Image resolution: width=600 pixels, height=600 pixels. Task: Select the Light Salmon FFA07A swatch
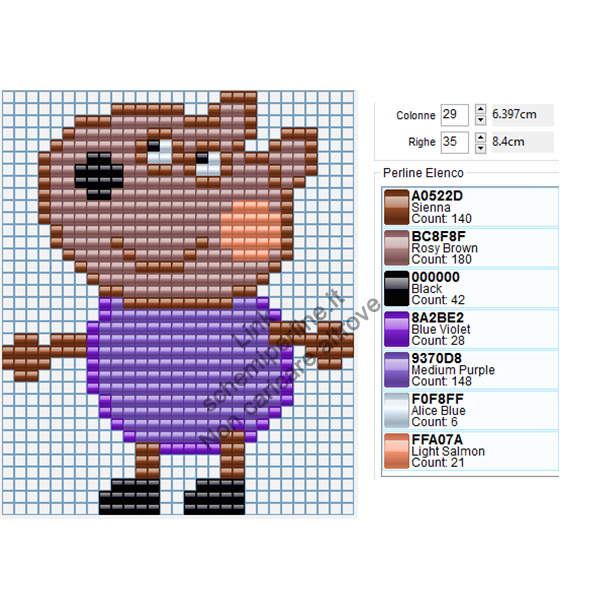pyautogui.click(x=396, y=451)
